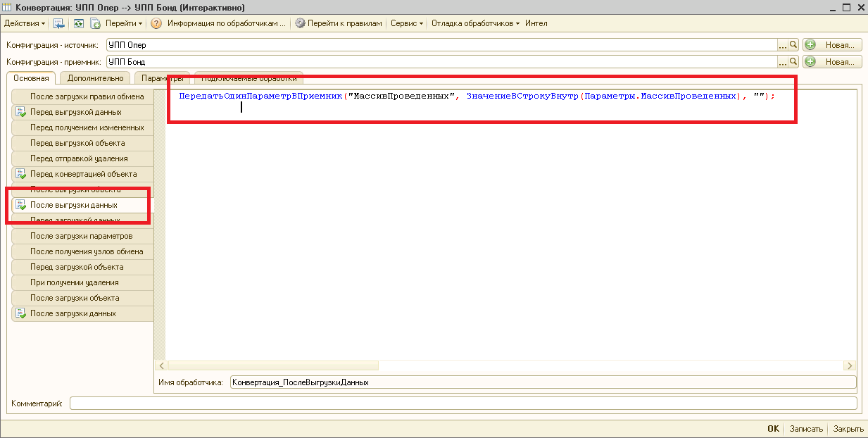Click the document-with-plus toolbar icon
Image resolution: width=868 pixels, height=438 pixels.
click(95, 23)
